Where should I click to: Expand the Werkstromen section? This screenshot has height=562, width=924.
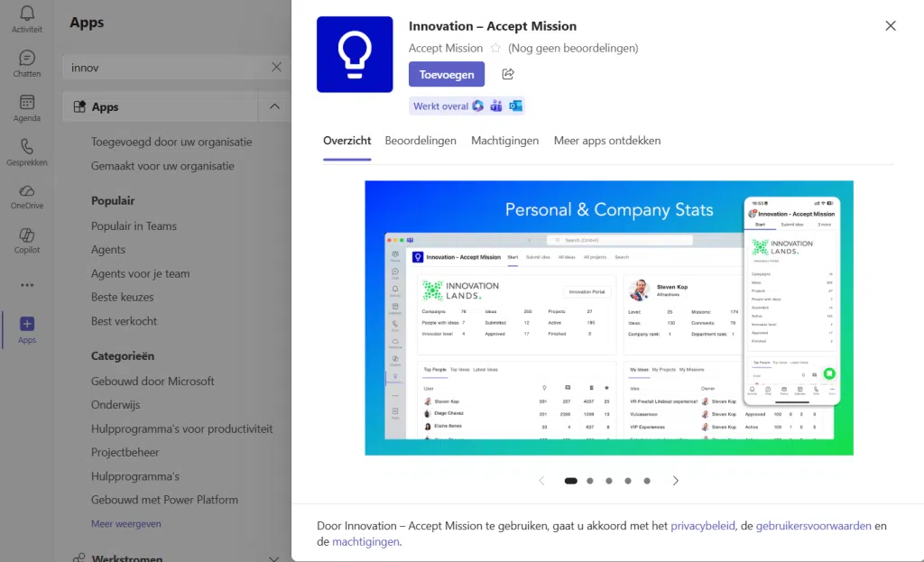tap(274, 557)
